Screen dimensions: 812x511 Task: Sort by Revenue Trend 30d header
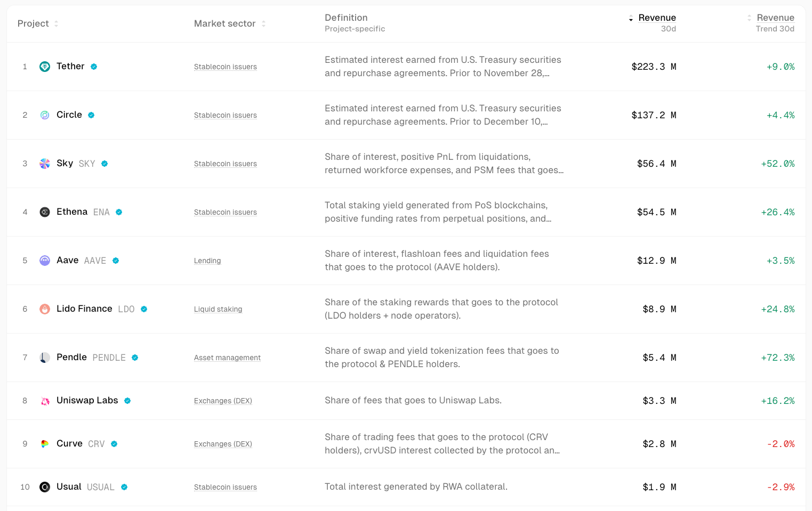775,18
